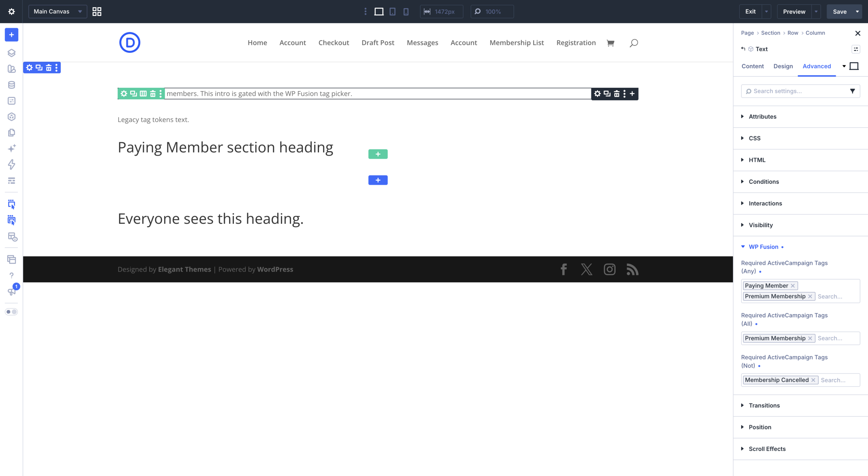Remove Paying Member tag from Any field
Image resolution: width=868 pixels, height=476 pixels.
793,286
